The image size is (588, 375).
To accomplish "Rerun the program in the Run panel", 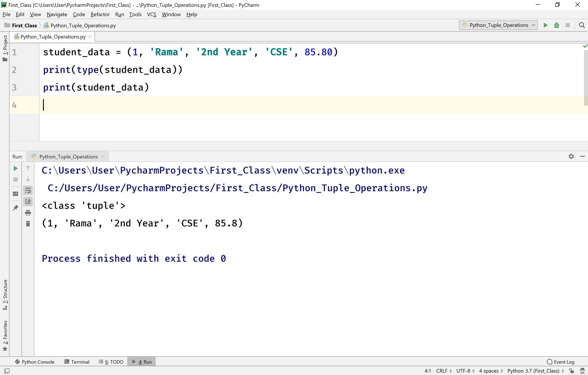I will pyautogui.click(x=15, y=168).
